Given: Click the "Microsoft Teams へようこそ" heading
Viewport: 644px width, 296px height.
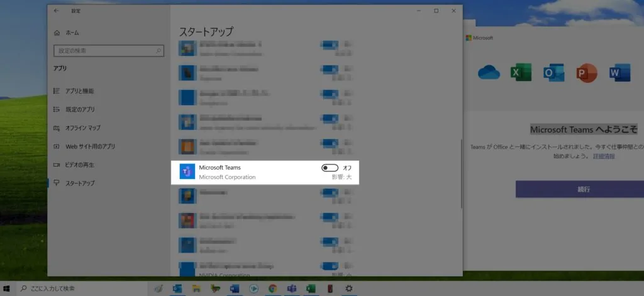Looking at the screenshot, I should [584, 129].
